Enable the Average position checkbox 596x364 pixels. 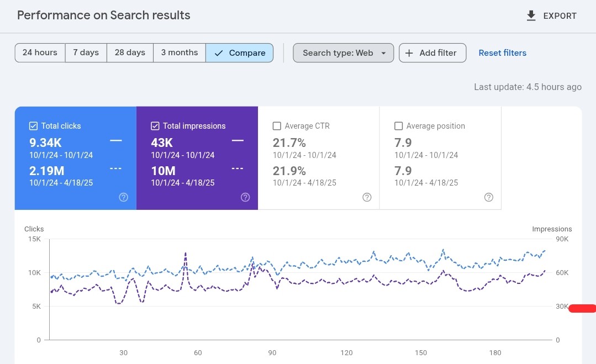(398, 125)
